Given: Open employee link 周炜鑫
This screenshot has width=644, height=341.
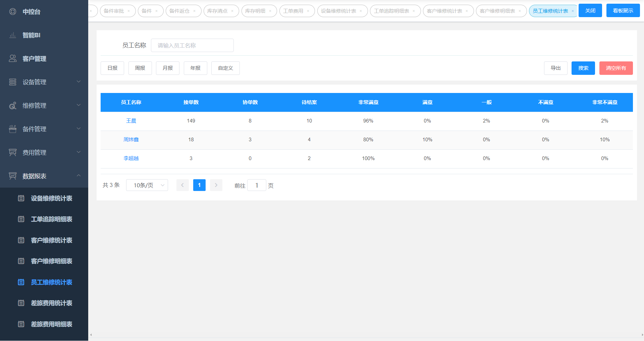Looking at the screenshot, I should pyautogui.click(x=131, y=140).
